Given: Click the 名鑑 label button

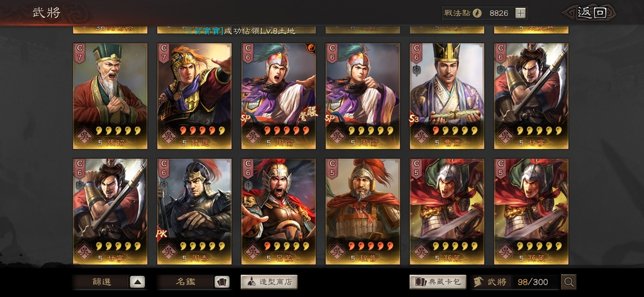Looking at the screenshot, I should click(186, 282).
